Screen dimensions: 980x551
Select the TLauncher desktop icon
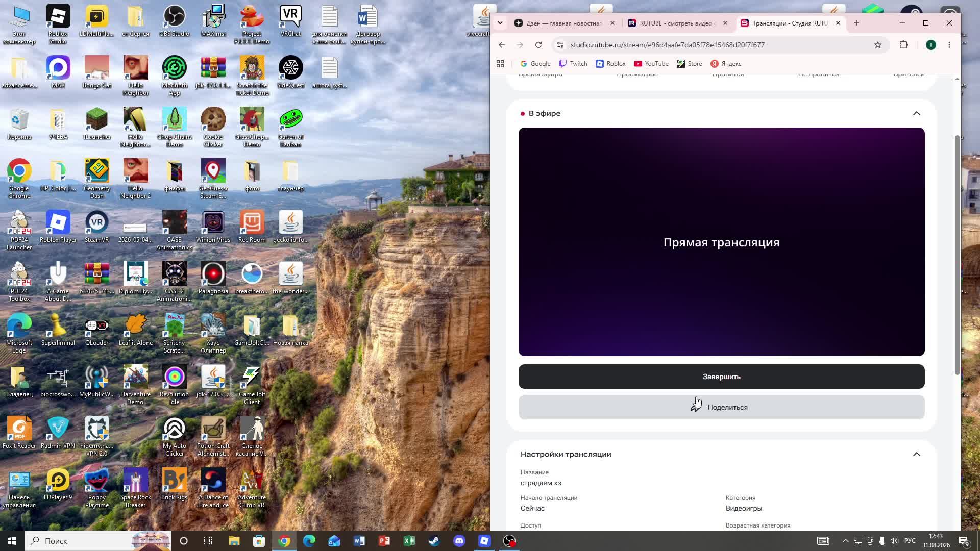click(x=96, y=124)
